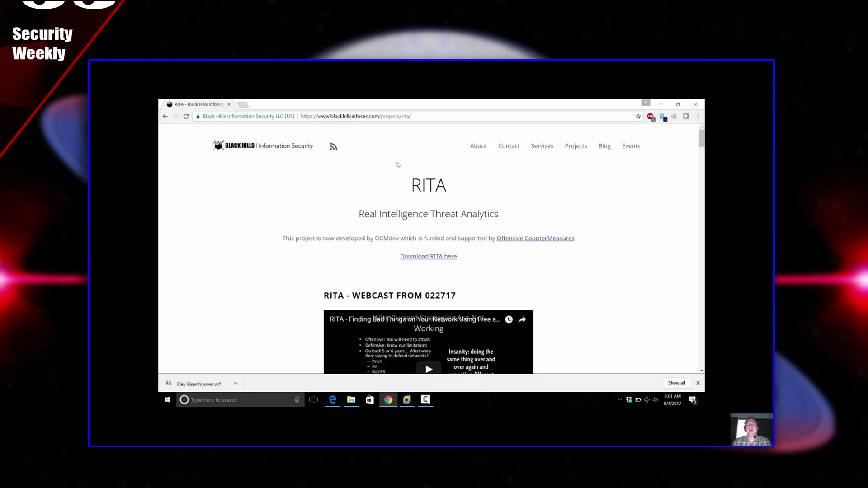Click the webcam presenter thumbnail
This screenshot has width=868, height=488.
pos(751,430)
